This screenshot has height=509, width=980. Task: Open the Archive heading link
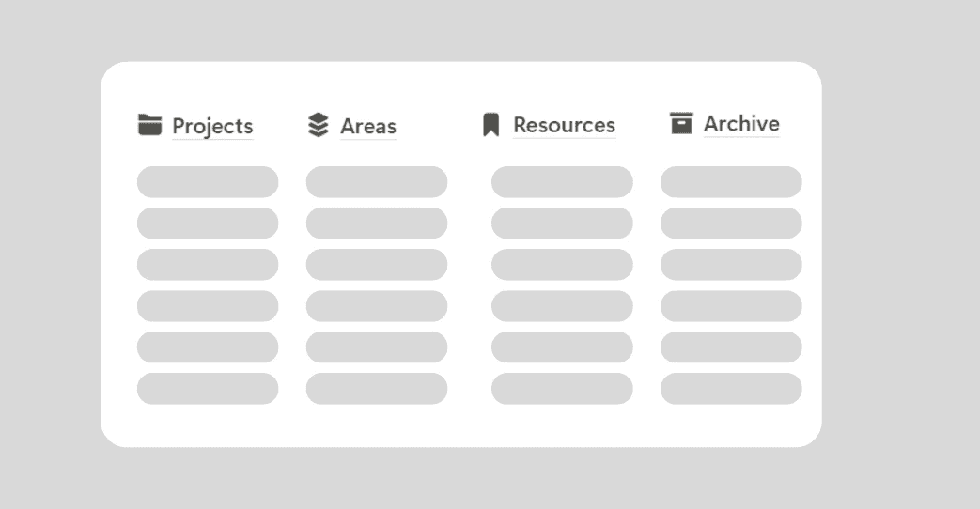click(x=742, y=124)
